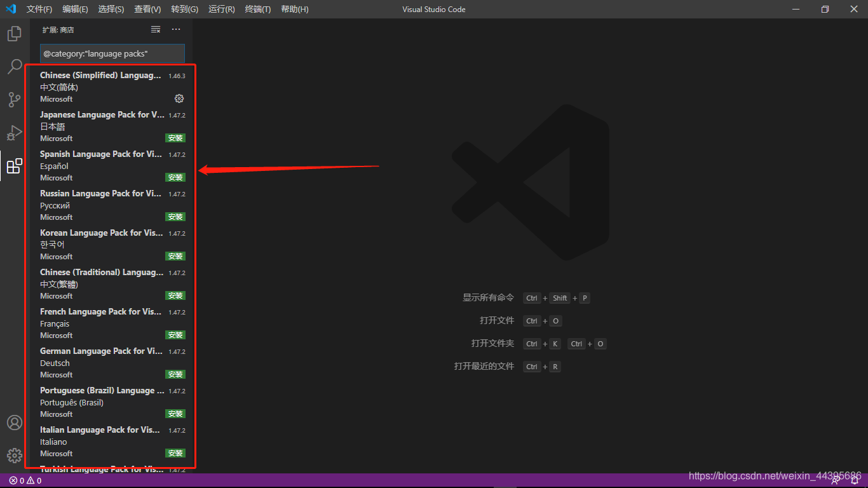Click the feedback icon in status bar
Image resolution: width=868 pixels, height=488 pixels.
point(836,480)
